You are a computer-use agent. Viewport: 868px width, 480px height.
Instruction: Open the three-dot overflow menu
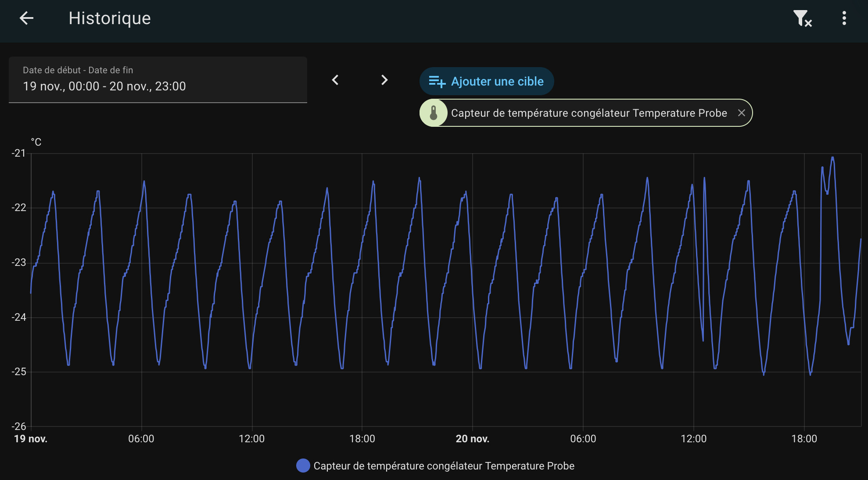click(844, 18)
